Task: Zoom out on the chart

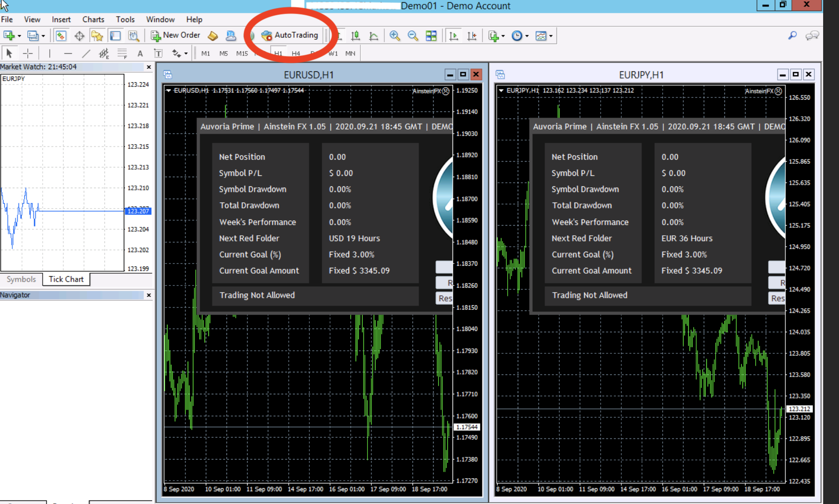Action: pyautogui.click(x=413, y=36)
